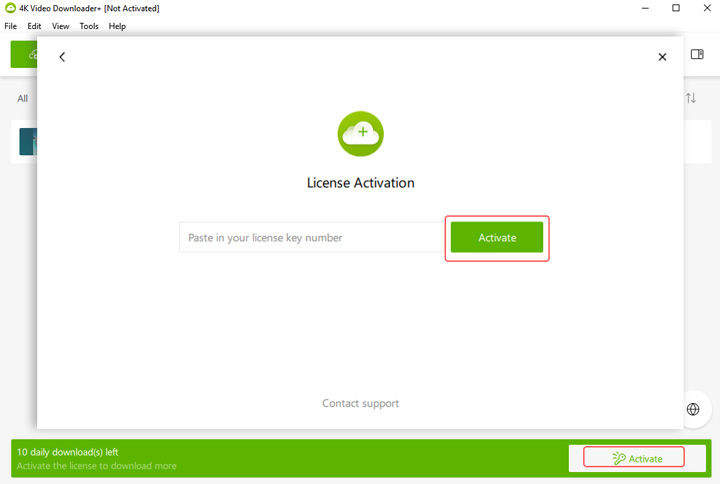Screen dimensions: 720x484
Task: Click the green cloud logo in dialog
Action: (360, 134)
